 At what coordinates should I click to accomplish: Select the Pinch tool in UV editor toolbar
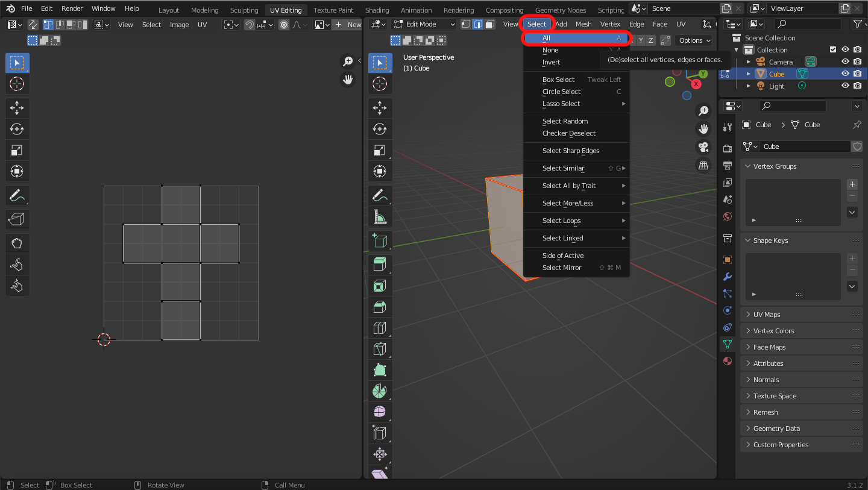(x=17, y=285)
